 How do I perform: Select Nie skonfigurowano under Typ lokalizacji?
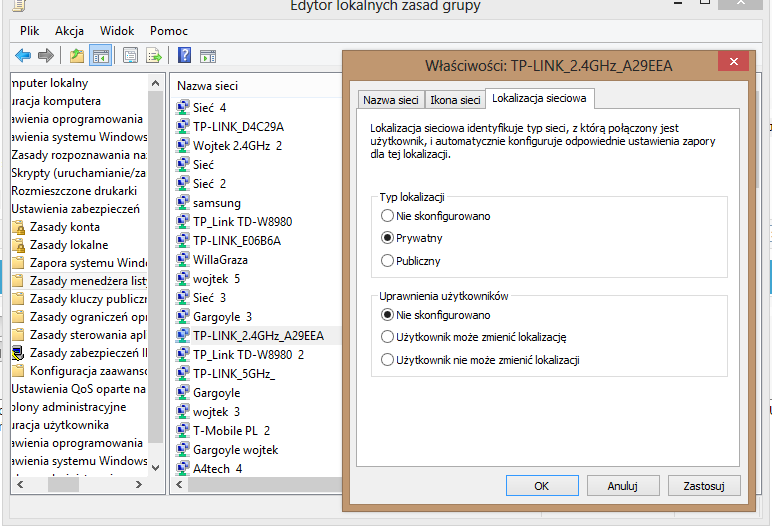point(388,215)
